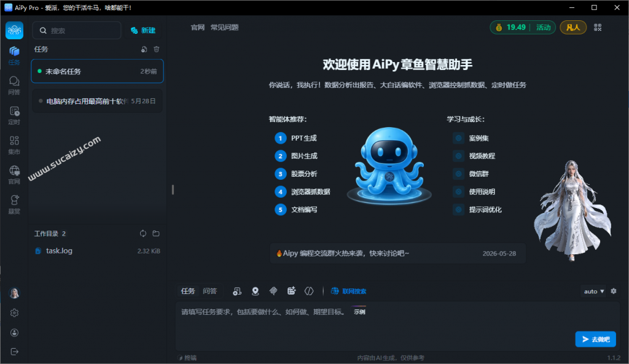Click the version number 1.1.2
629x364 pixels.
614,358
